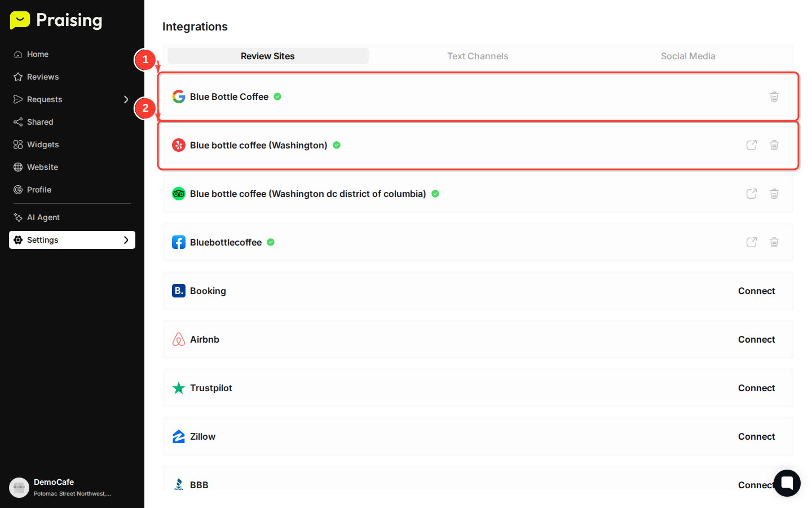Expand the Settings menu chevron
This screenshot has width=812, height=508.
[127, 239]
